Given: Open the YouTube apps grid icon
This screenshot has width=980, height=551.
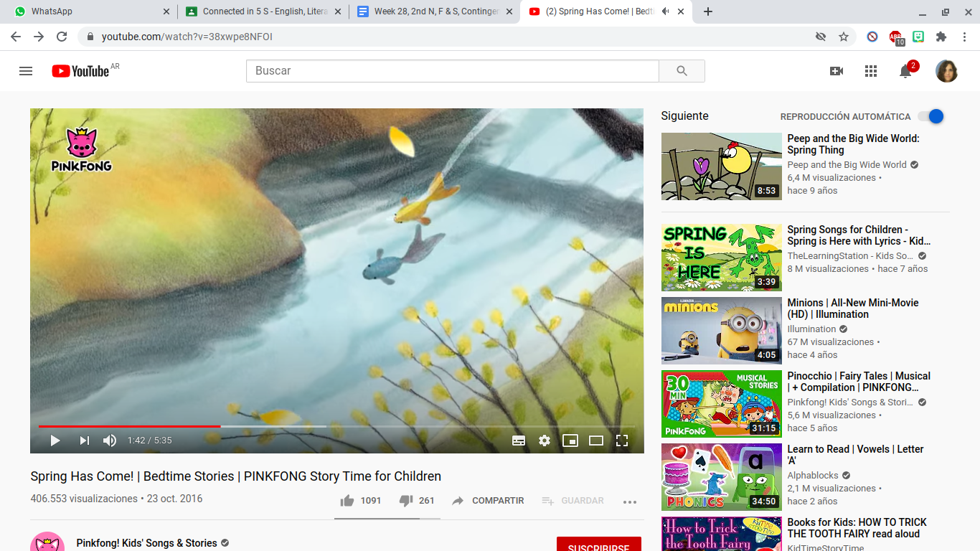Looking at the screenshot, I should 871,71.
